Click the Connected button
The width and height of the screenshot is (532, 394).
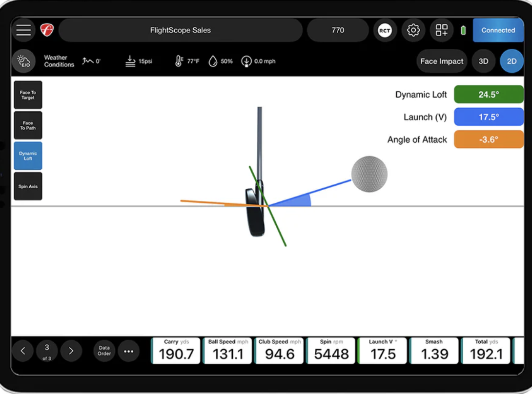tap(498, 30)
